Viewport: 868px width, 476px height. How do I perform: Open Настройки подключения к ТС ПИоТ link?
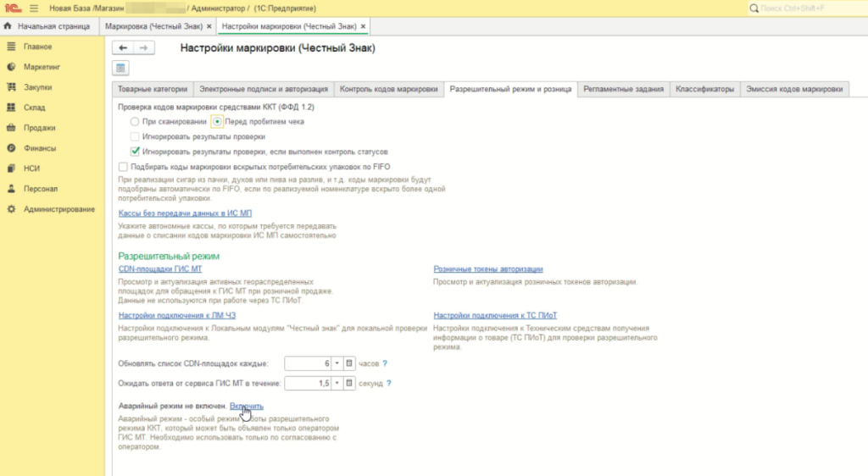[x=495, y=315]
